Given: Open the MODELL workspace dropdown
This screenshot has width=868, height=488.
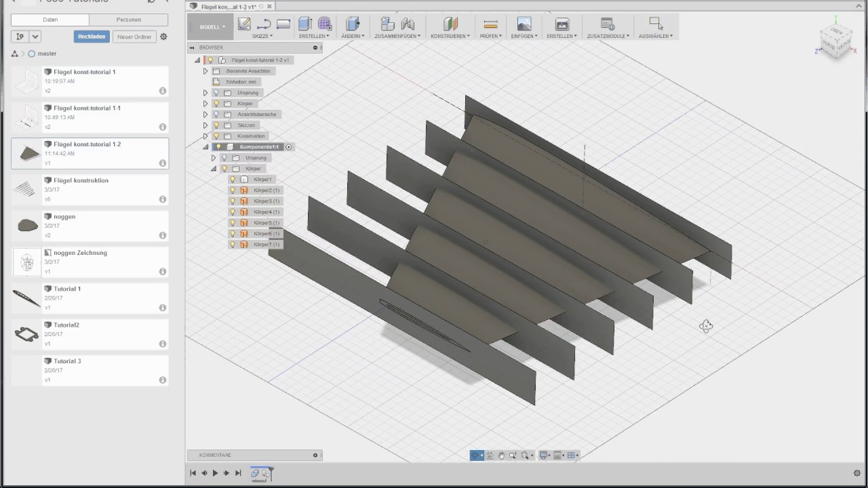Looking at the screenshot, I should pos(212,27).
